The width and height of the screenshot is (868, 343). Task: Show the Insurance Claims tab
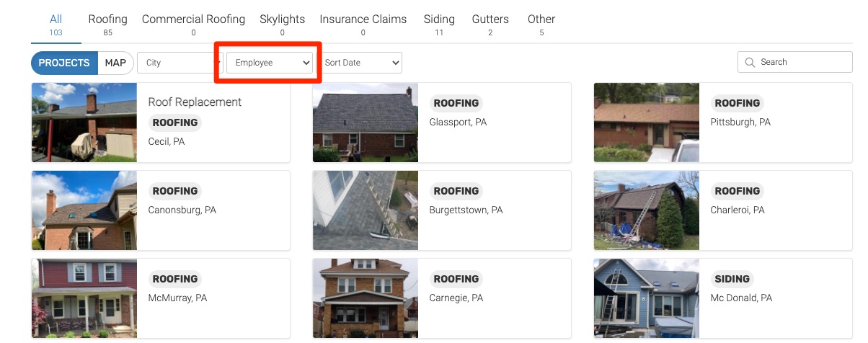click(363, 19)
